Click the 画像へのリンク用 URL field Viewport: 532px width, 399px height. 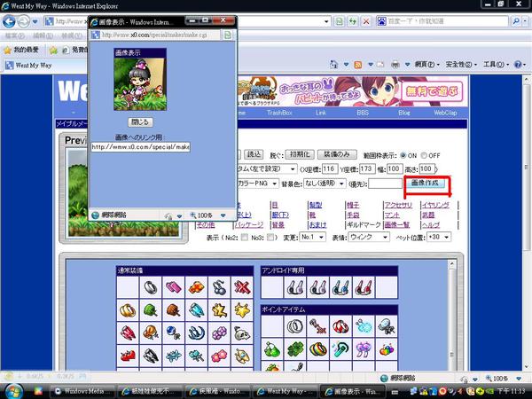[x=140, y=147]
